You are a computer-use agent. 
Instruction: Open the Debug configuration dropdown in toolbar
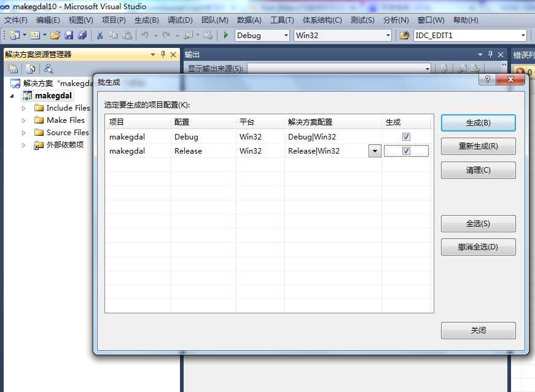[x=286, y=36]
